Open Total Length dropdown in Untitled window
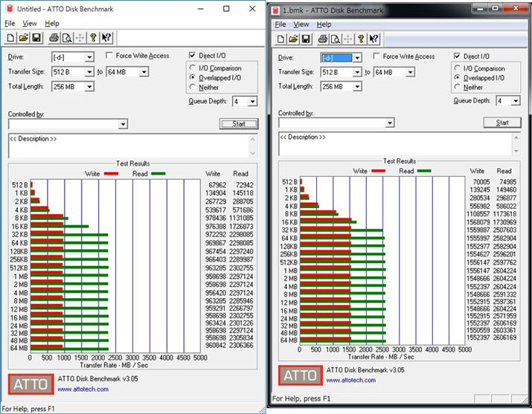This screenshot has width=532, height=414. [89, 87]
